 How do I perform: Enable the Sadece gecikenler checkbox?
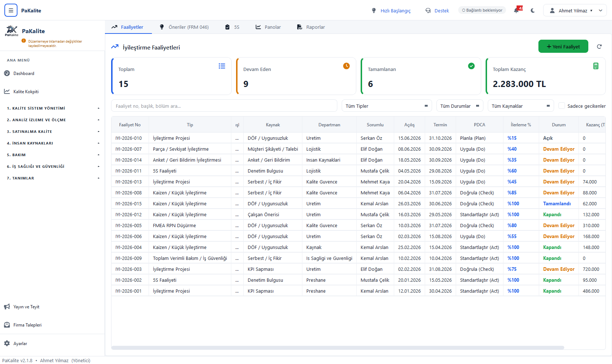(x=562, y=106)
